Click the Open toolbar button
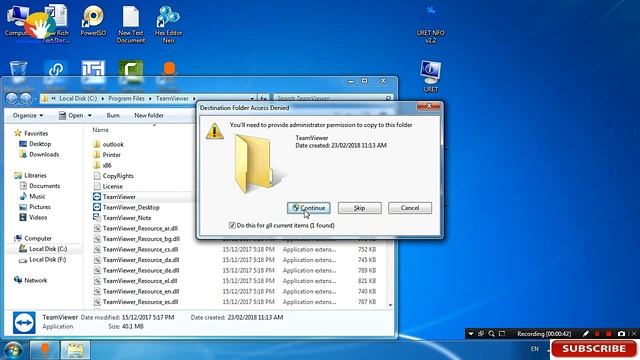 point(71,116)
